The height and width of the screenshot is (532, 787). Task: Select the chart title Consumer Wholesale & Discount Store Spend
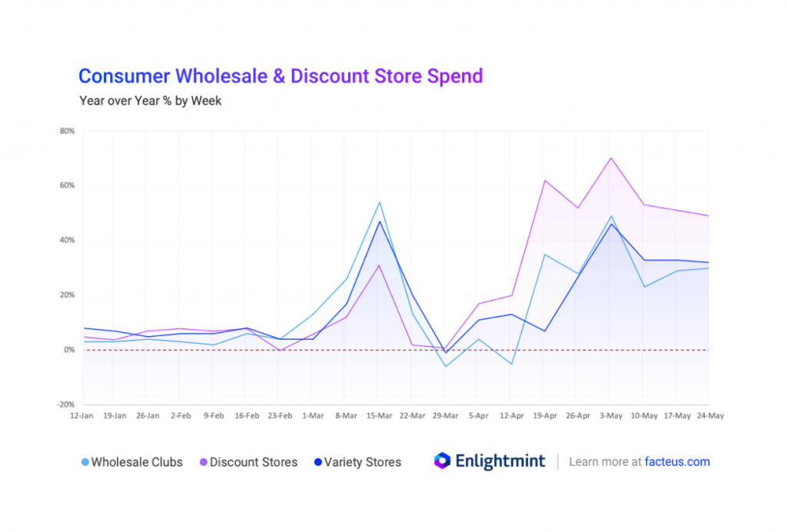pos(281,76)
